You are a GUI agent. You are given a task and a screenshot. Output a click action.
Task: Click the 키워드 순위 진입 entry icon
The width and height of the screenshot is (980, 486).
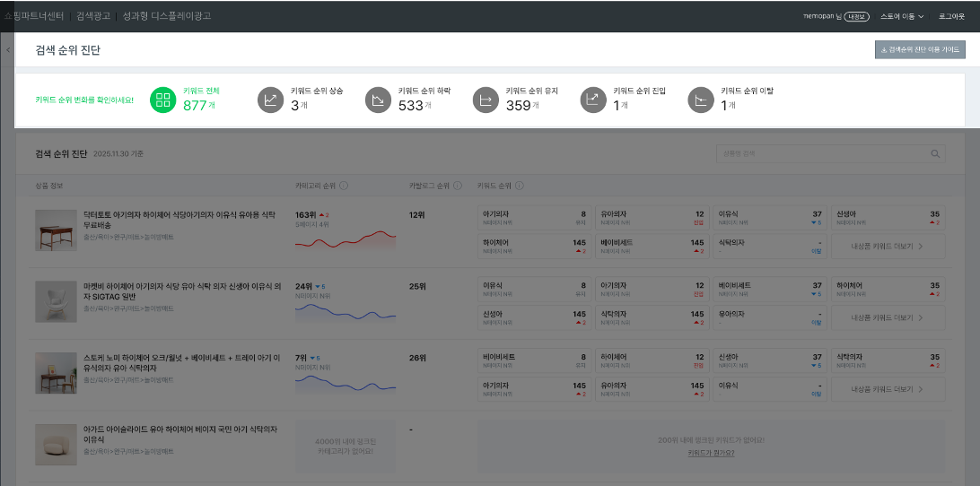pos(593,100)
